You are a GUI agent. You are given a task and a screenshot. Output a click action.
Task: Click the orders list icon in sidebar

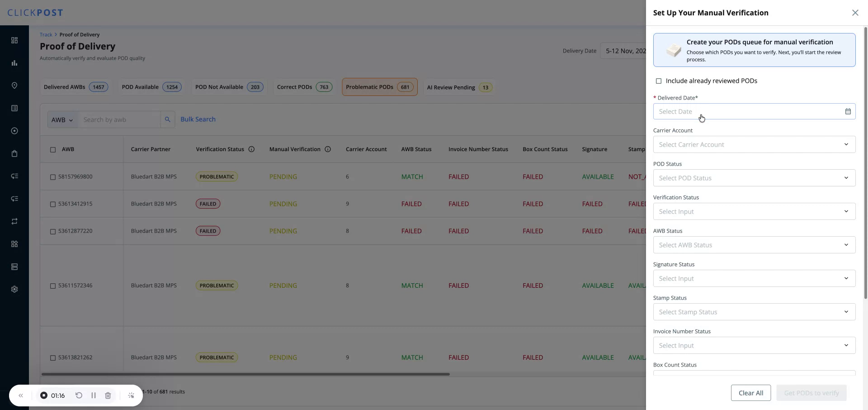(x=14, y=108)
